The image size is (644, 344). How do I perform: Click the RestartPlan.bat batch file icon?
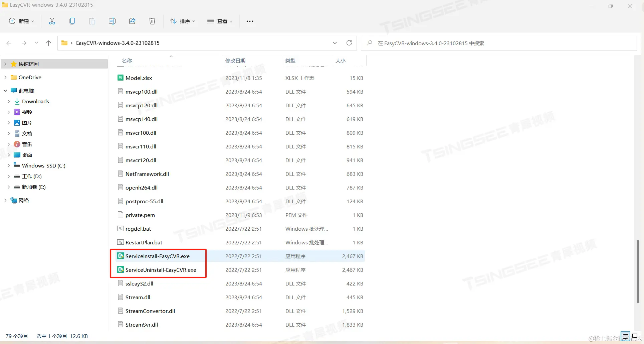(121, 242)
